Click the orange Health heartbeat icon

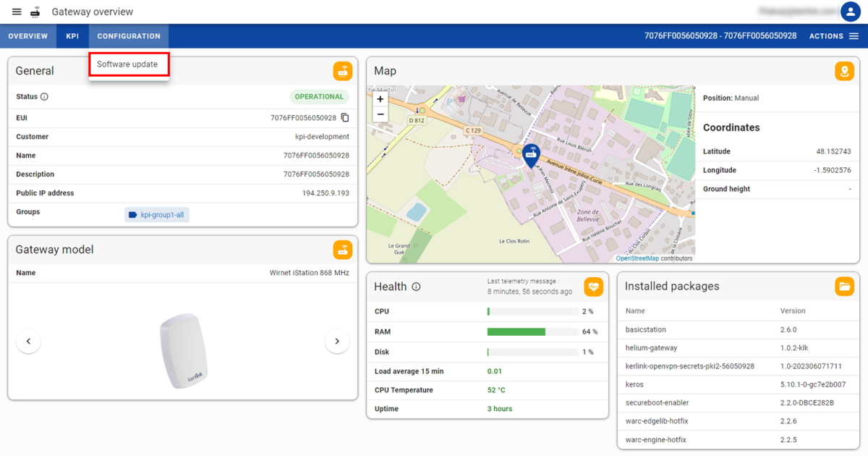[593, 287]
